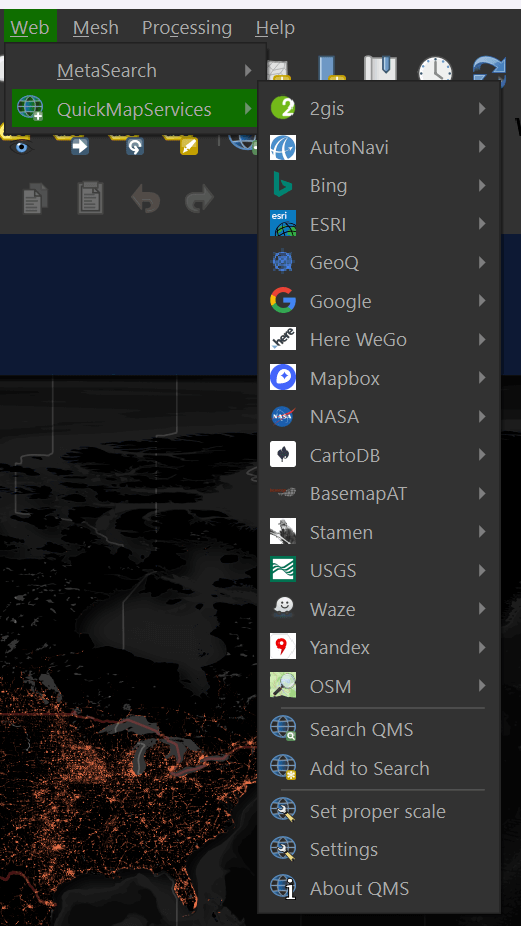Viewport: 521px width, 926px height.
Task: Open About QMS entry
Action: (x=379, y=888)
